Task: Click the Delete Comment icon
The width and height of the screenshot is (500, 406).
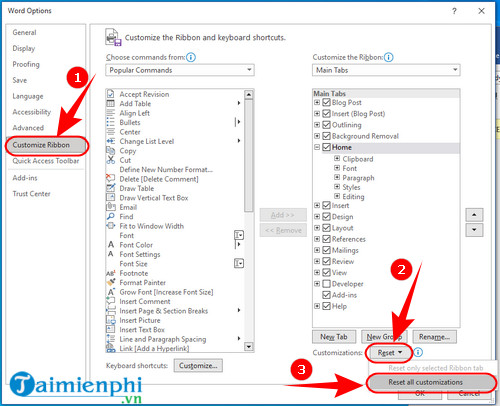Action: coord(110,179)
